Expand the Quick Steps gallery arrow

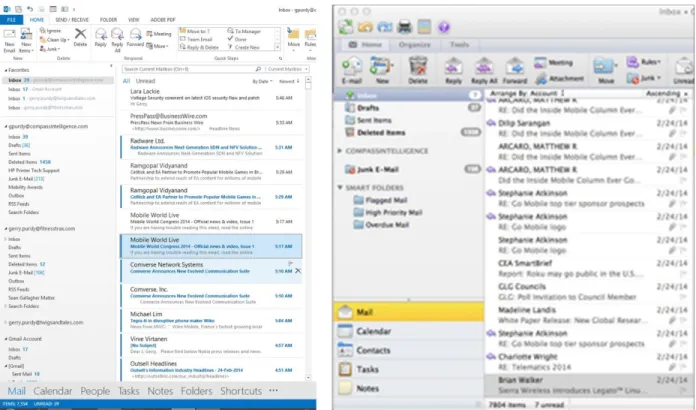coord(277,47)
